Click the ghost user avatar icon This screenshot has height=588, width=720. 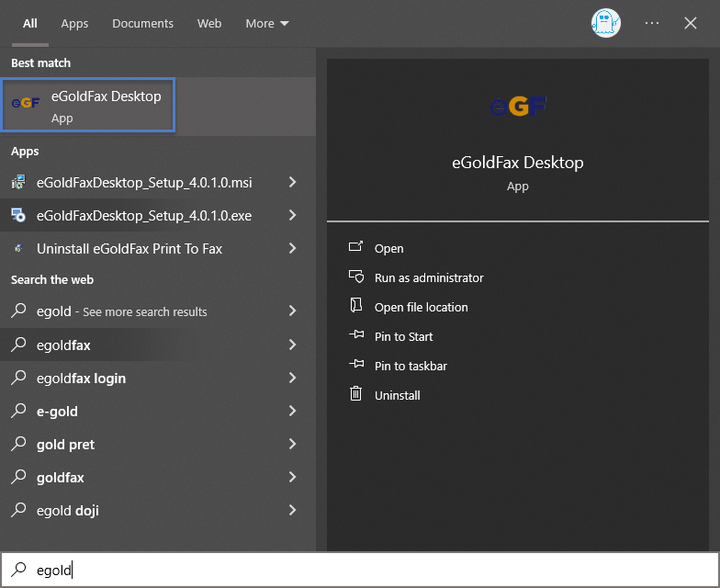click(x=606, y=23)
